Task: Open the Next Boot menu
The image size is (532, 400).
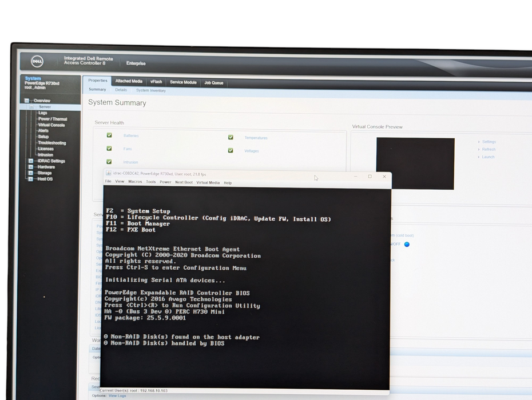Action: coord(184,182)
